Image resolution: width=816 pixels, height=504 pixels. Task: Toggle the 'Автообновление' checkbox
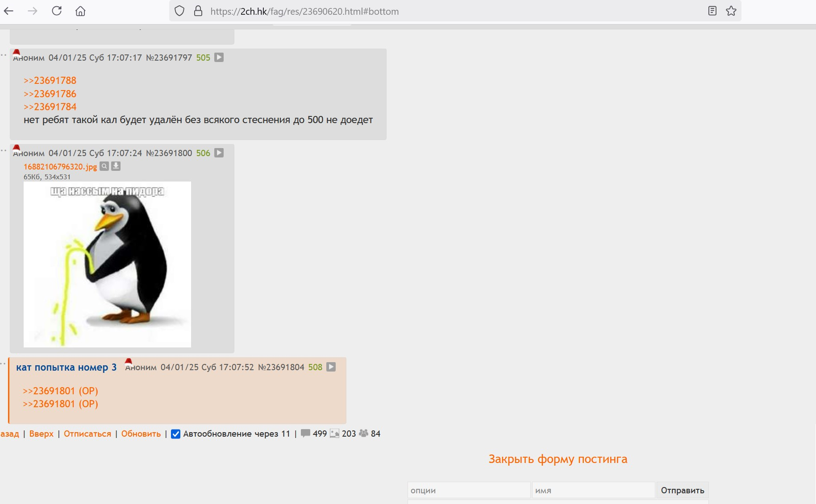click(176, 434)
